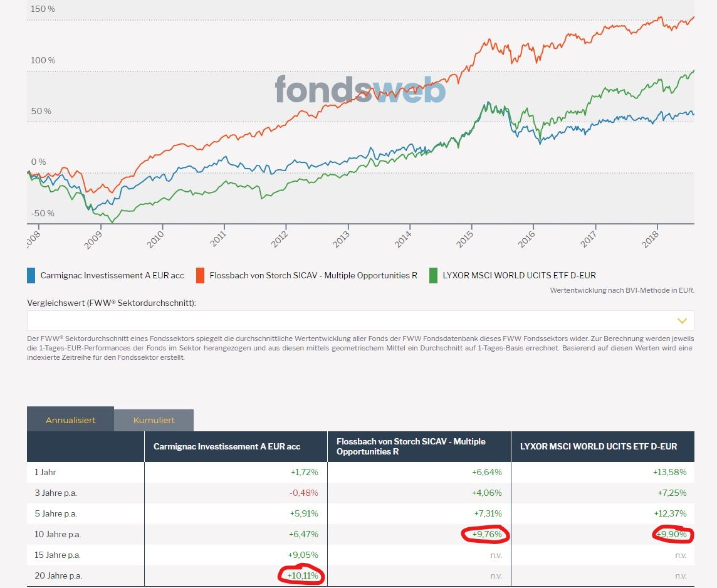Click the LYXOR MSCI WORLD UCITS ETF legend label

pos(519,275)
